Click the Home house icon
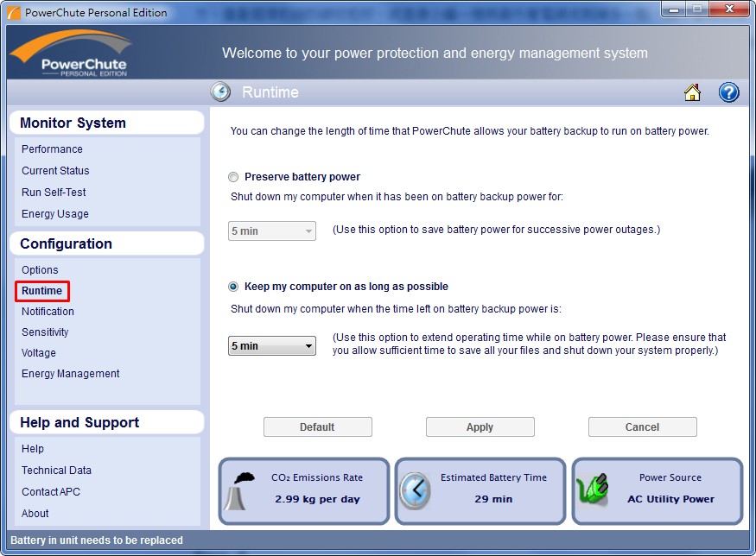 [x=692, y=92]
